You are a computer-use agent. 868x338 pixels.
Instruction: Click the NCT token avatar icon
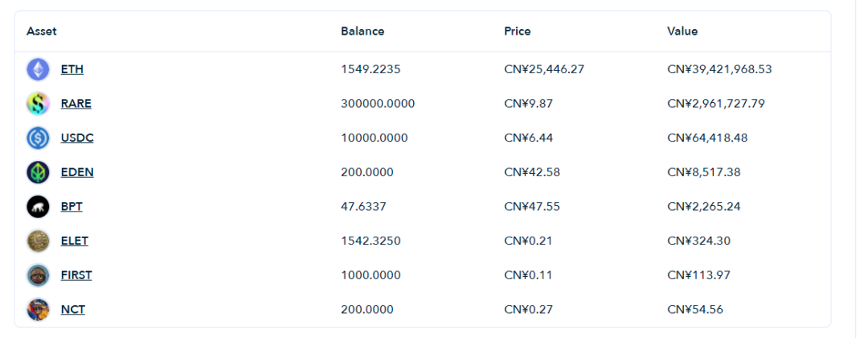[x=39, y=310]
